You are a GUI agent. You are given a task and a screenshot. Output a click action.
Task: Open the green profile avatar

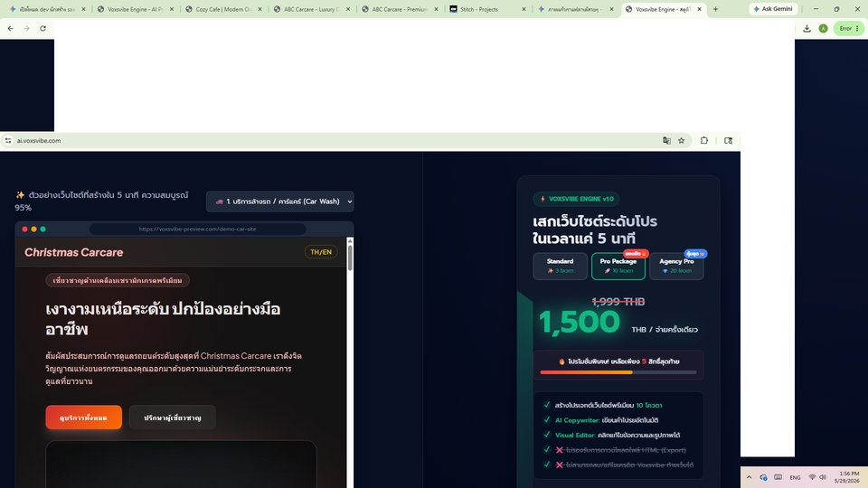coord(823,28)
